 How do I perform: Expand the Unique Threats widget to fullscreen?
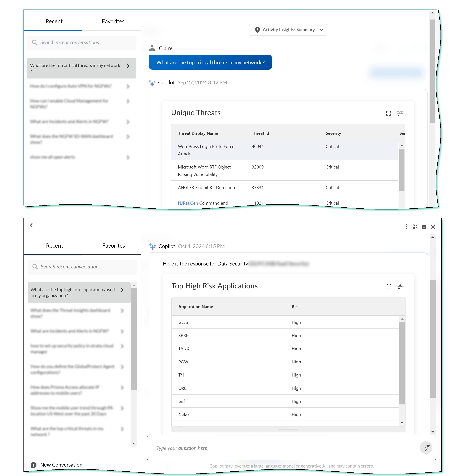(388, 113)
